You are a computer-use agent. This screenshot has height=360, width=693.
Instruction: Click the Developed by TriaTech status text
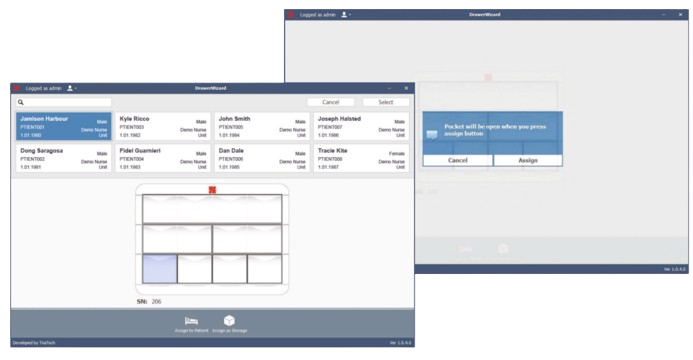coord(34,343)
